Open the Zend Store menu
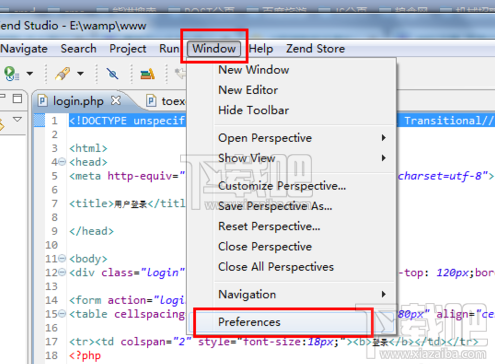 point(315,49)
